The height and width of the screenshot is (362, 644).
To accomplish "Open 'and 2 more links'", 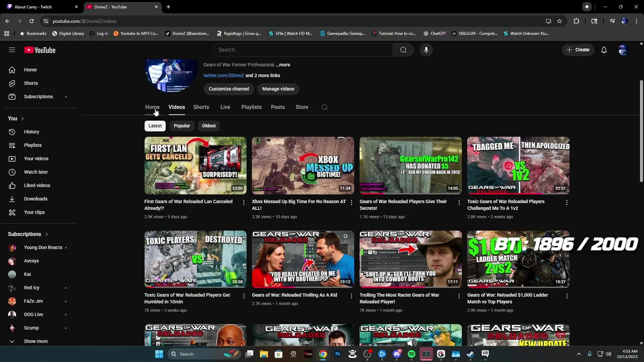I will 263,75.
